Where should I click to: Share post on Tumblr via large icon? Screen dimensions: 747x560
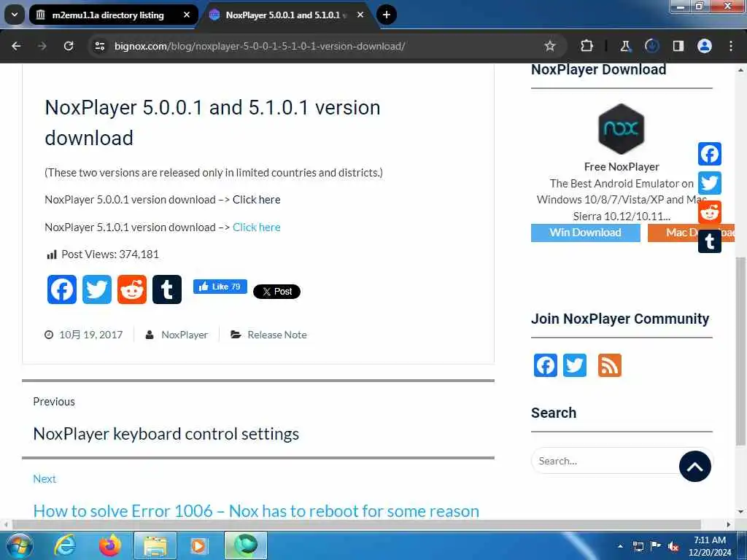167,289
